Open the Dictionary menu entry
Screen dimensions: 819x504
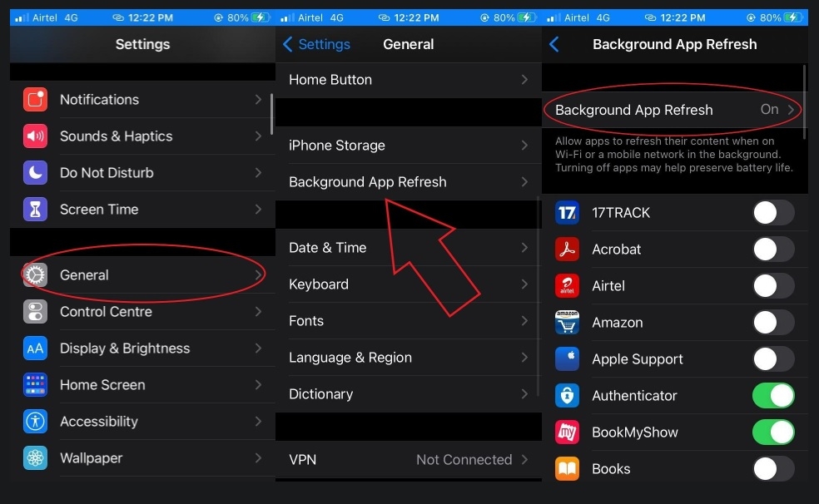point(408,393)
